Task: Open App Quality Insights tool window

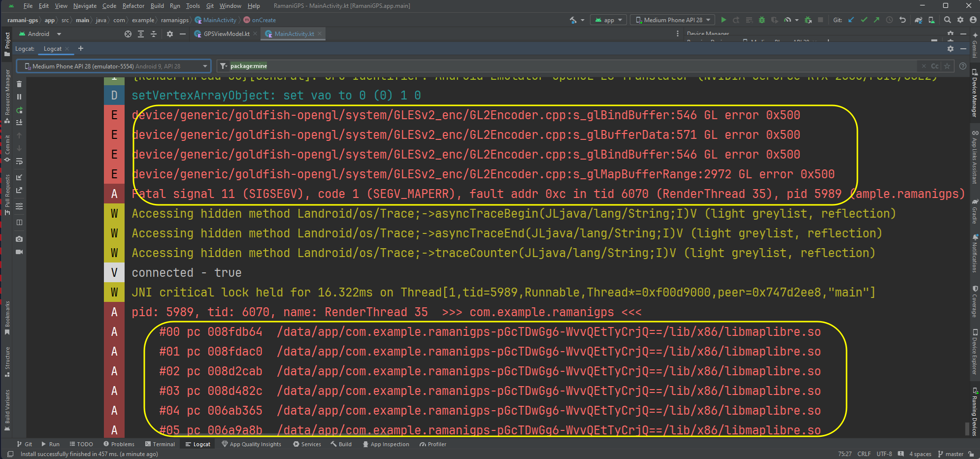Action: click(x=251, y=444)
